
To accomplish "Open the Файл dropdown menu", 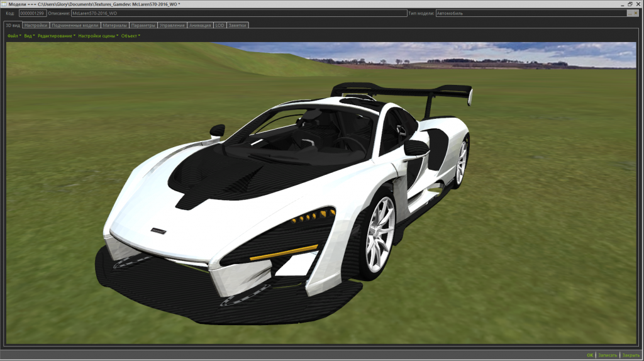I will pyautogui.click(x=13, y=36).
